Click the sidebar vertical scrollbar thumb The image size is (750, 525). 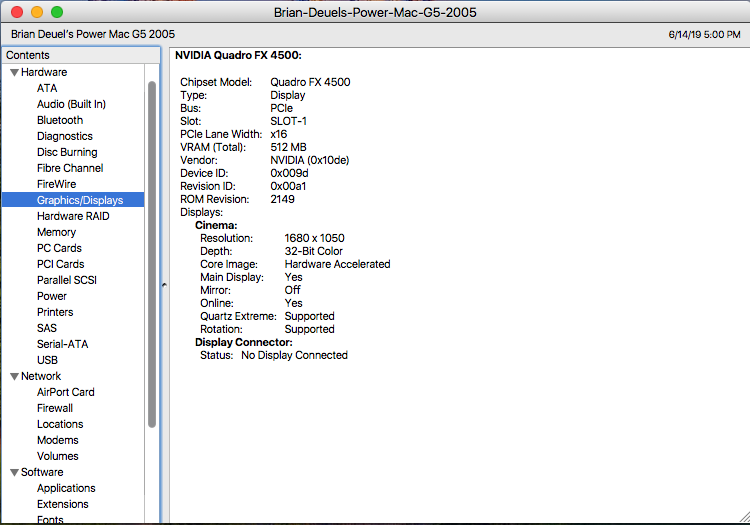click(152, 254)
